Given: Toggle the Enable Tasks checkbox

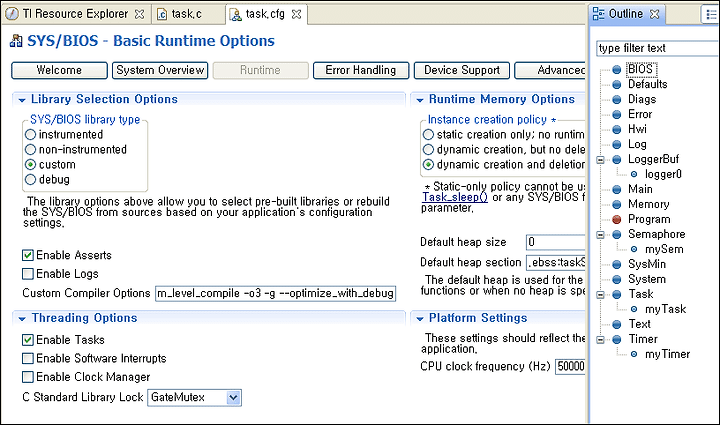Looking at the screenshot, I should [x=28, y=340].
